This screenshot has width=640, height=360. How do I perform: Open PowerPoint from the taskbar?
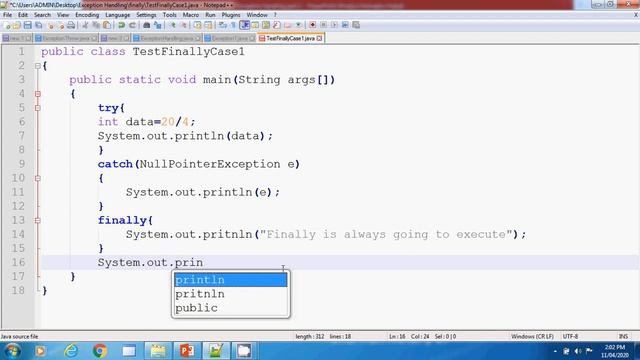tap(187, 351)
